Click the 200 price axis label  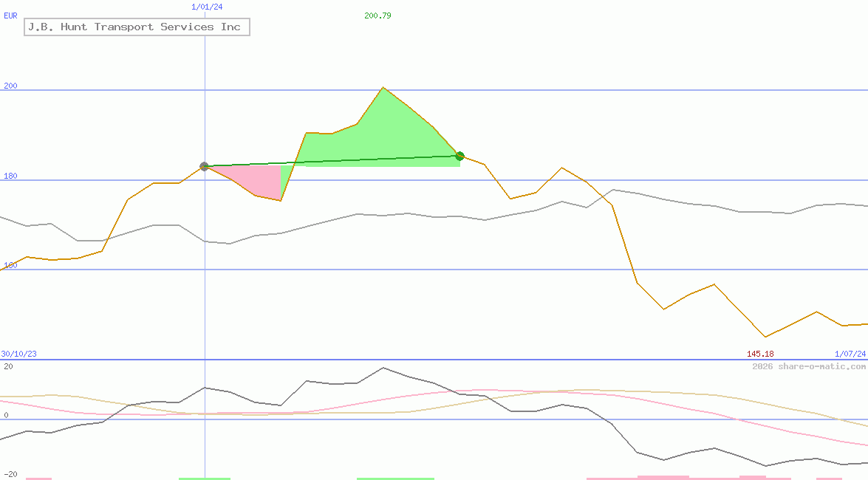click(x=10, y=86)
